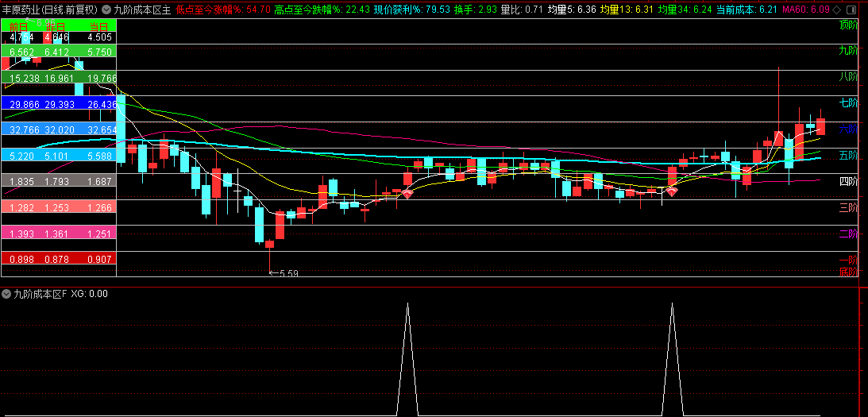Click the 0.907 cell in red row
Screen dimensions: 868x417
[x=99, y=259]
